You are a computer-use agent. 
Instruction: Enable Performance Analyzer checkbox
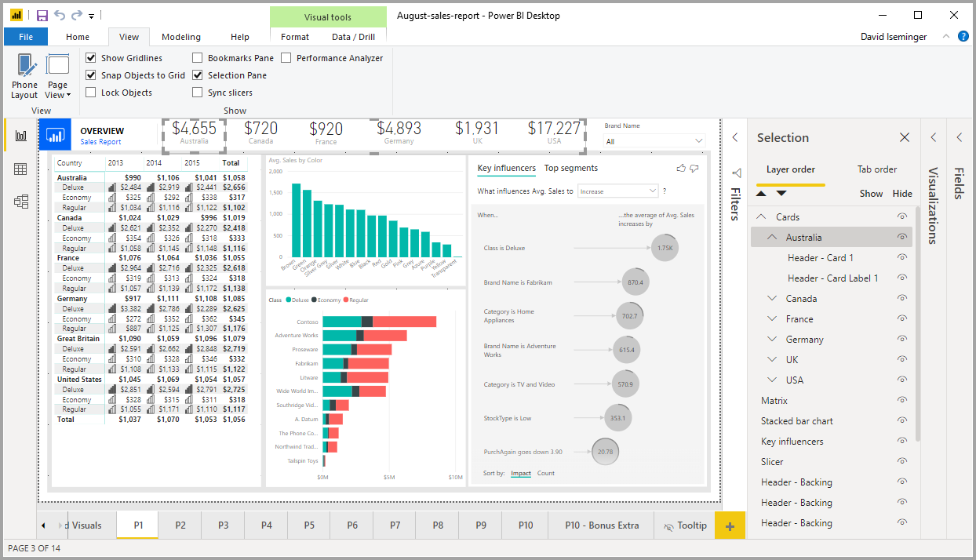tap(286, 58)
